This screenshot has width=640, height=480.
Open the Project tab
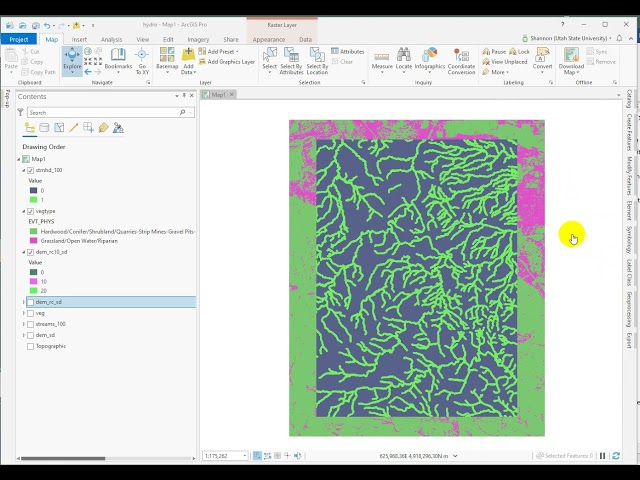point(19,39)
